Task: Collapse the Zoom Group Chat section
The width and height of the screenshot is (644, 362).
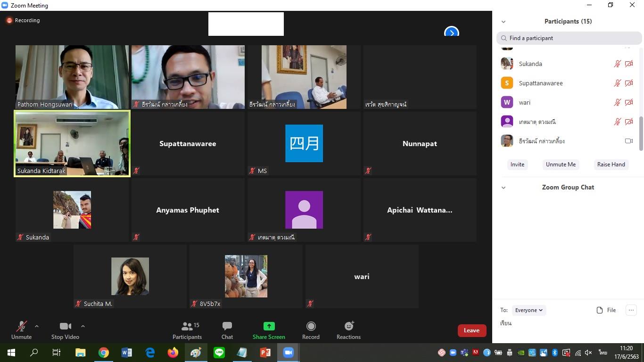Action: pos(504,188)
